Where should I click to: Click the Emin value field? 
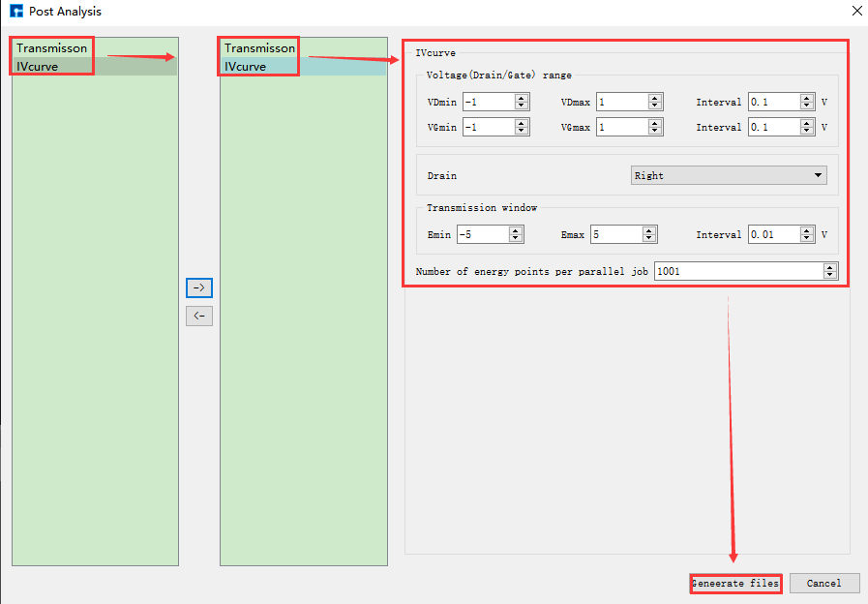(x=481, y=234)
